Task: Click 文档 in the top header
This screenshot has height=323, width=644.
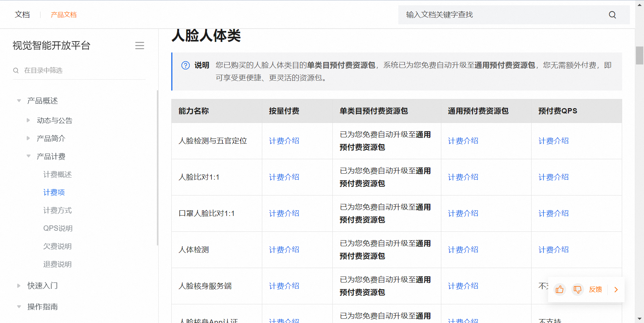Action: (22, 14)
